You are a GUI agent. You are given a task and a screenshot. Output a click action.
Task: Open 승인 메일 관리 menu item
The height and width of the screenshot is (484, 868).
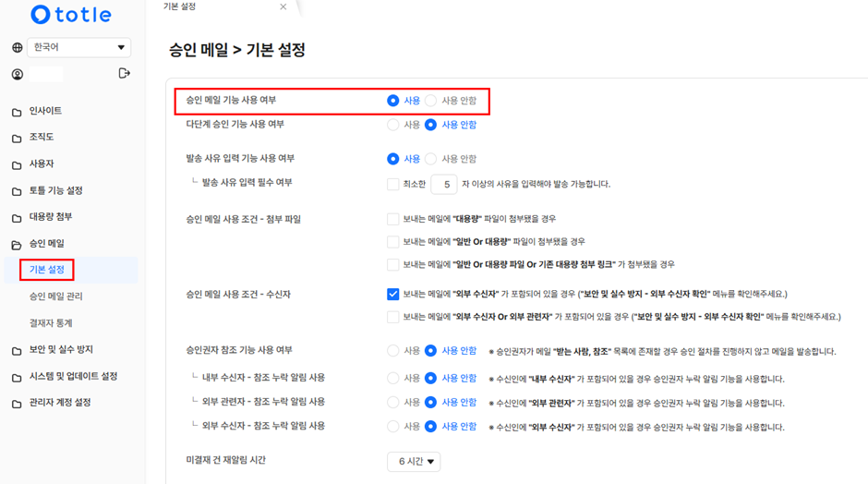tap(55, 296)
